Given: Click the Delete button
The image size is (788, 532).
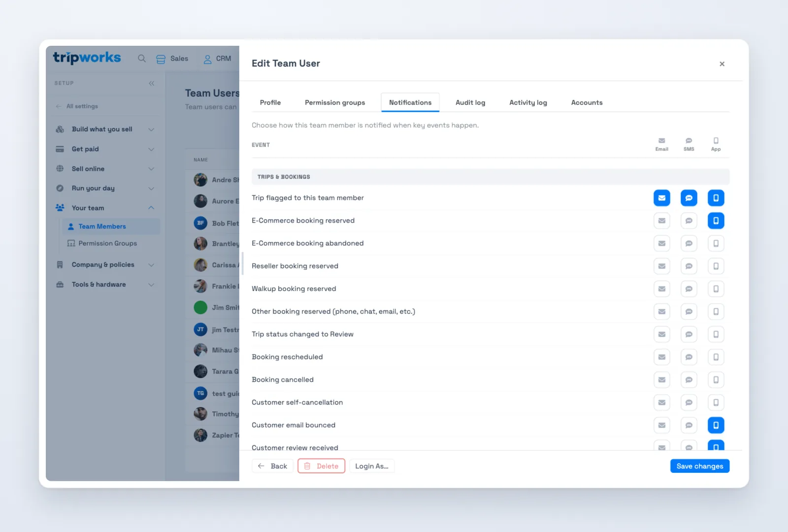Looking at the screenshot, I should coord(321,466).
